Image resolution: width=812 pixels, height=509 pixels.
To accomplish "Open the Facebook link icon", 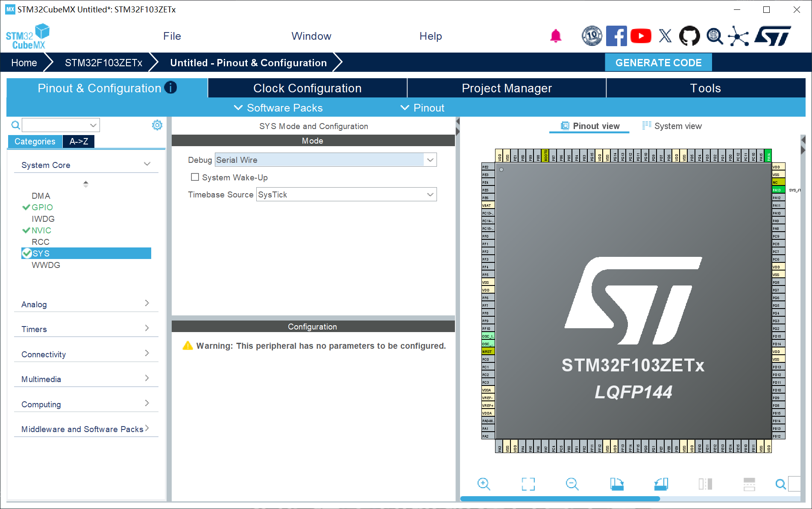I will point(616,36).
